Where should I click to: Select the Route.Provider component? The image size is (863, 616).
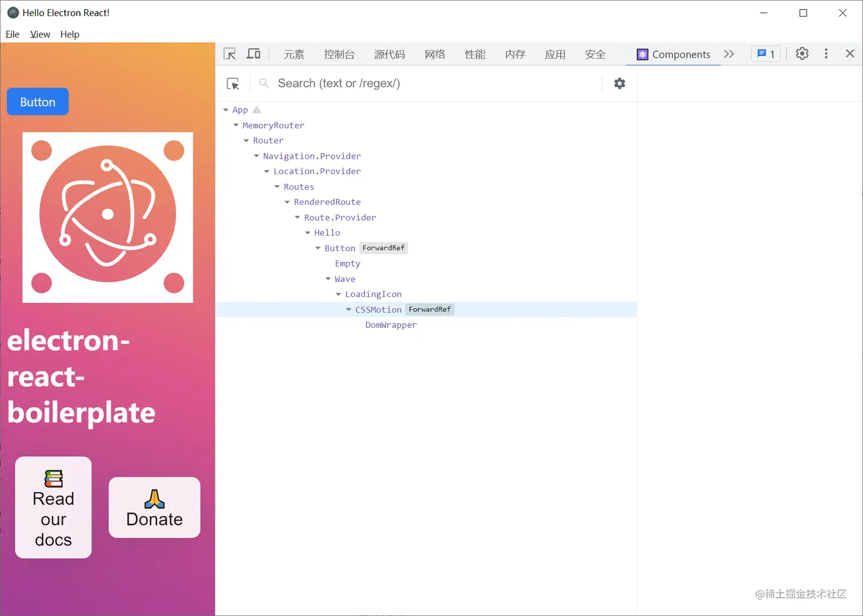click(x=340, y=218)
